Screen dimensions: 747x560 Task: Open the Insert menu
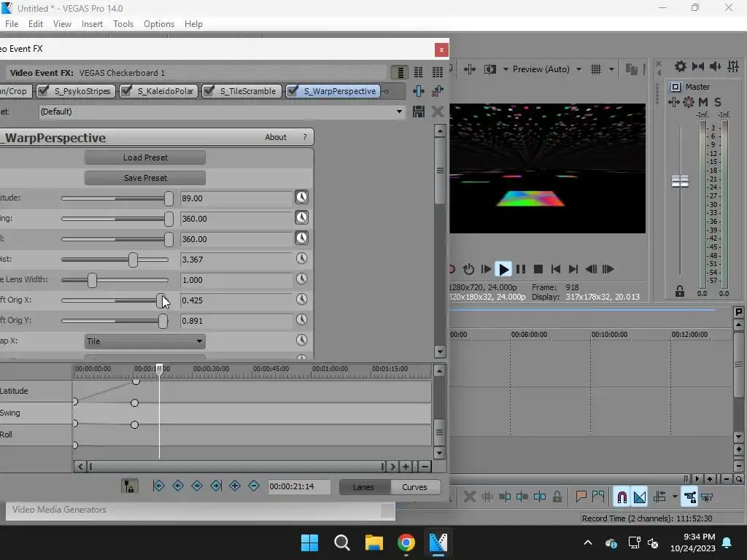[92, 24]
